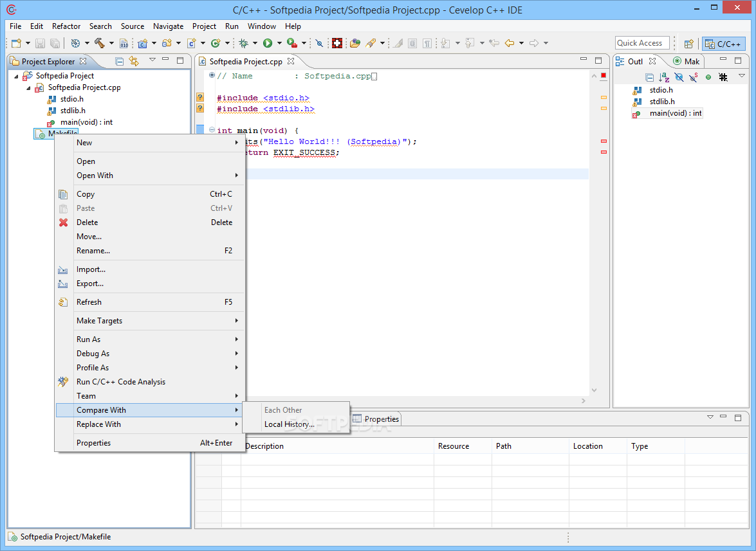Click the Build hammer icon
Screen dimensions: 756x551
click(100, 43)
